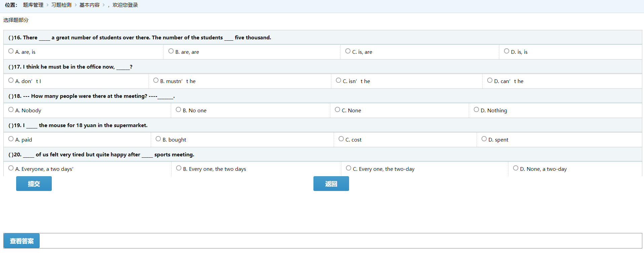
Task: Select answer B 'No one' for question 18
Action: pyautogui.click(x=179, y=110)
